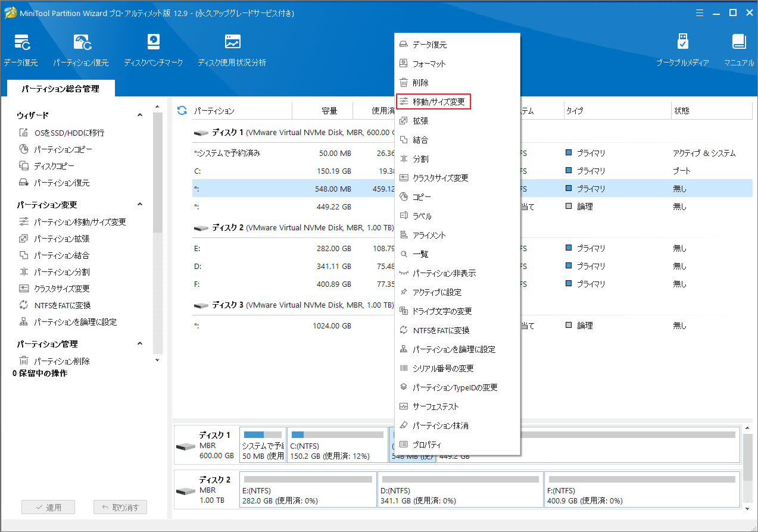The width and height of the screenshot is (758, 532).
Task: Click the ラベル icon in context menu
Action: click(x=404, y=216)
